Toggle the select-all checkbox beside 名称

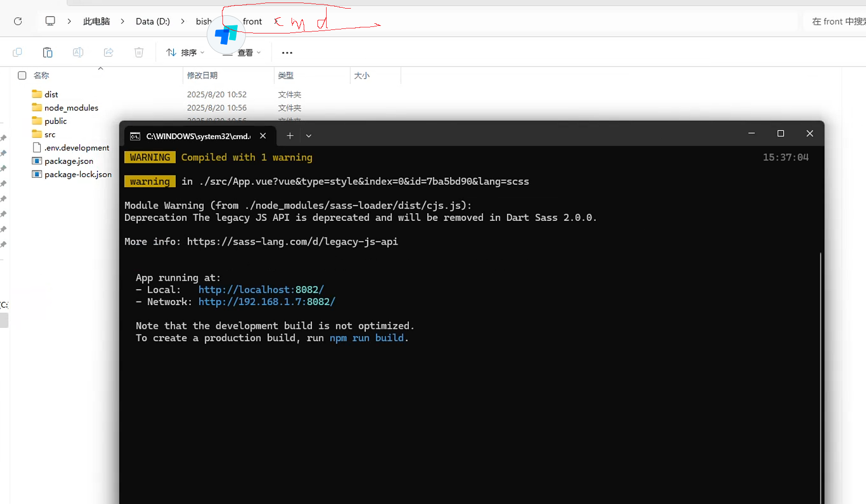click(22, 75)
